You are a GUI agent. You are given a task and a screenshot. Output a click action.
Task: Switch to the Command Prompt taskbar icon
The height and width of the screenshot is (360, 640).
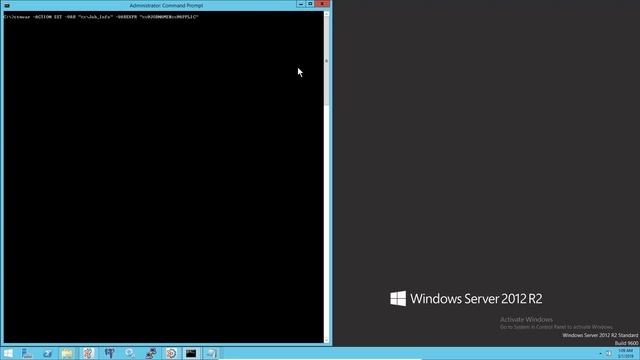(191, 353)
